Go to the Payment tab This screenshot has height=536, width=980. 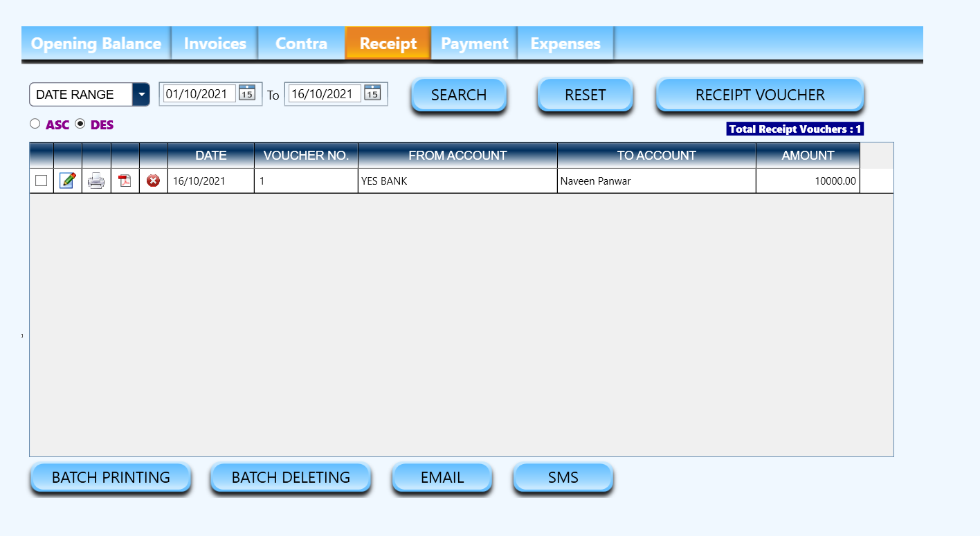click(x=474, y=44)
